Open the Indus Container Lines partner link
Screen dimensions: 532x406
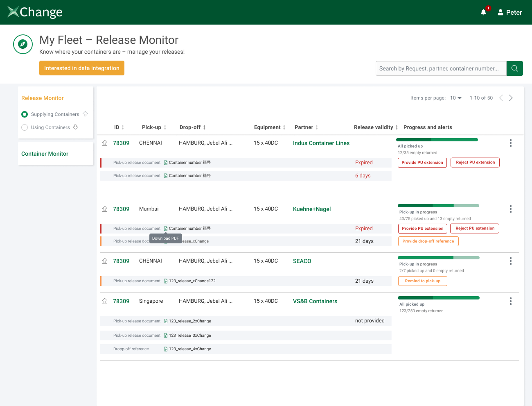321,143
